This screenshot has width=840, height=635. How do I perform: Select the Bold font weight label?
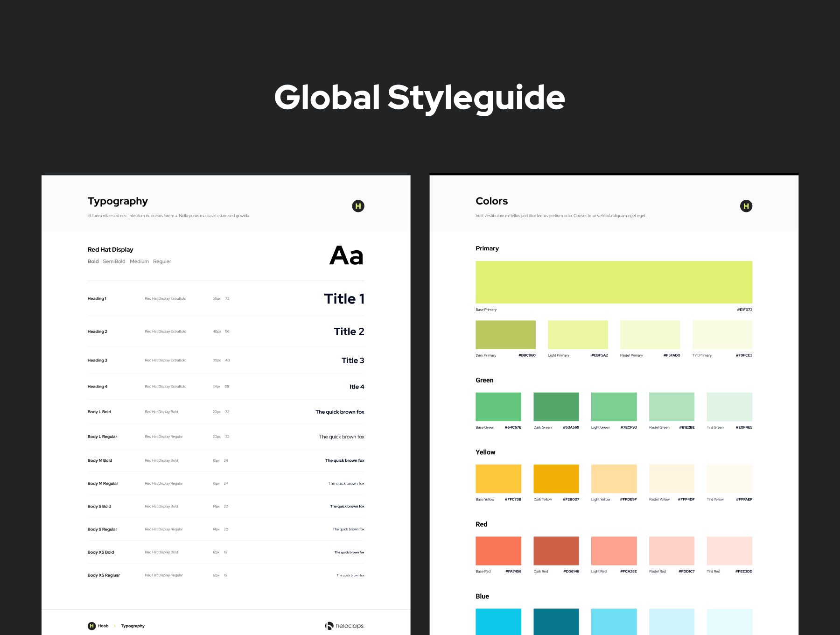coord(93,261)
